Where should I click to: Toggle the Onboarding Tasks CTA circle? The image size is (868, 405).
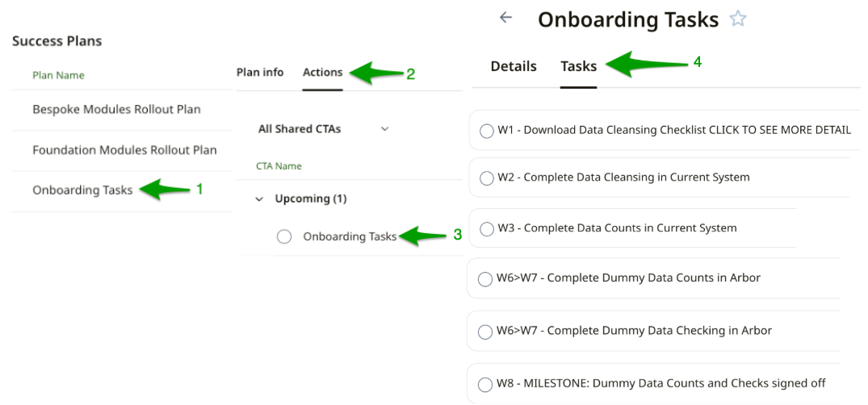284,236
